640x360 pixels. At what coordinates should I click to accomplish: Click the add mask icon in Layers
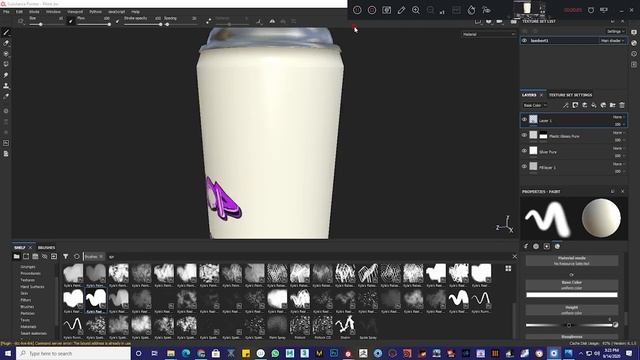click(575, 105)
